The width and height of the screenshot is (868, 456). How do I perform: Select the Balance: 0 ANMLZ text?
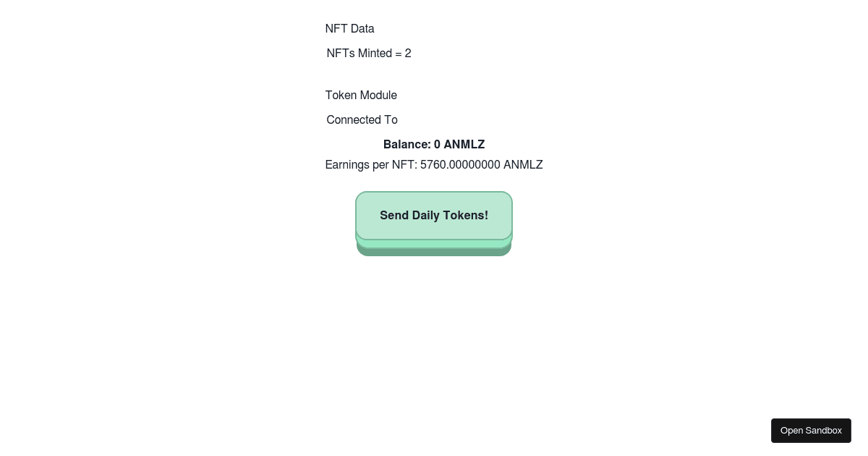(x=434, y=145)
